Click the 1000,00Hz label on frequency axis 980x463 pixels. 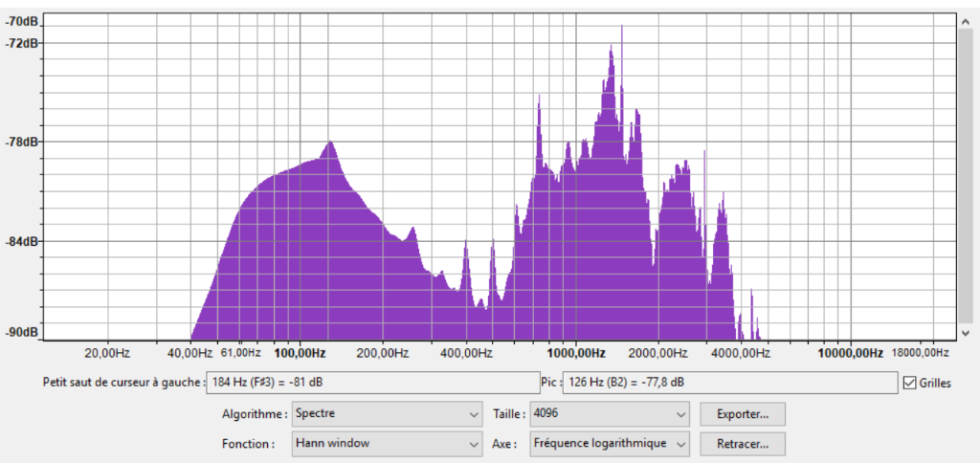point(575,353)
